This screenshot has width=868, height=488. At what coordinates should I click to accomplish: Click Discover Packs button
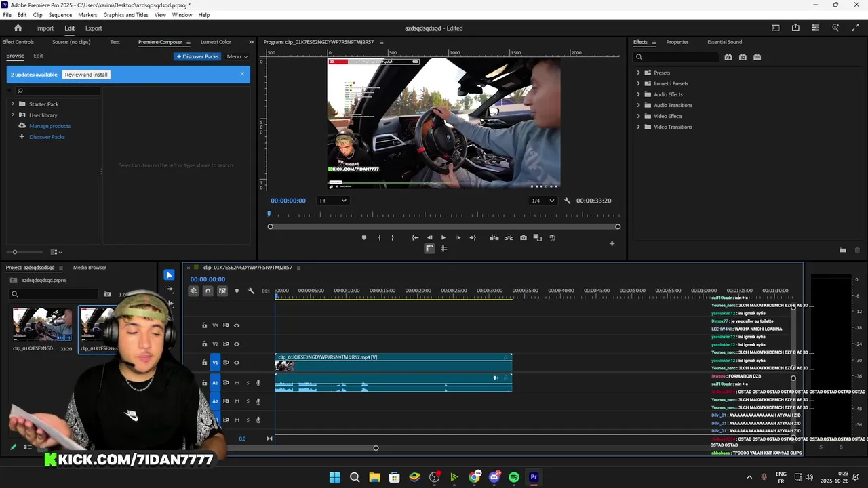[x=197, y=56]
